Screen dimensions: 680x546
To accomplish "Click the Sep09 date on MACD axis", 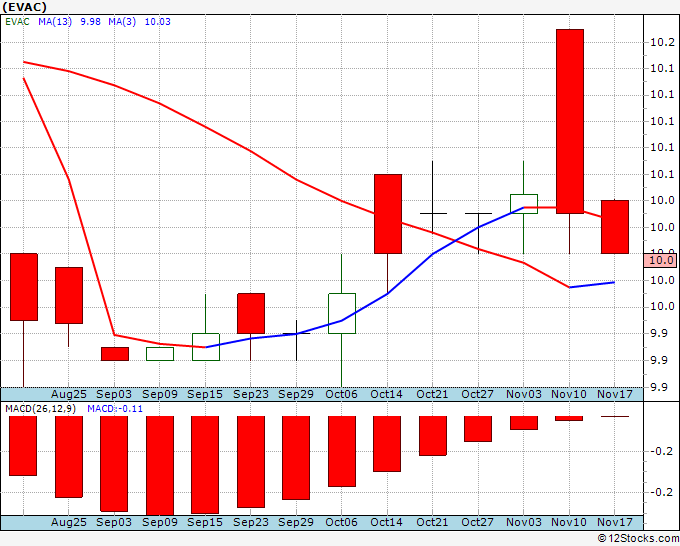I will (160, 522).
